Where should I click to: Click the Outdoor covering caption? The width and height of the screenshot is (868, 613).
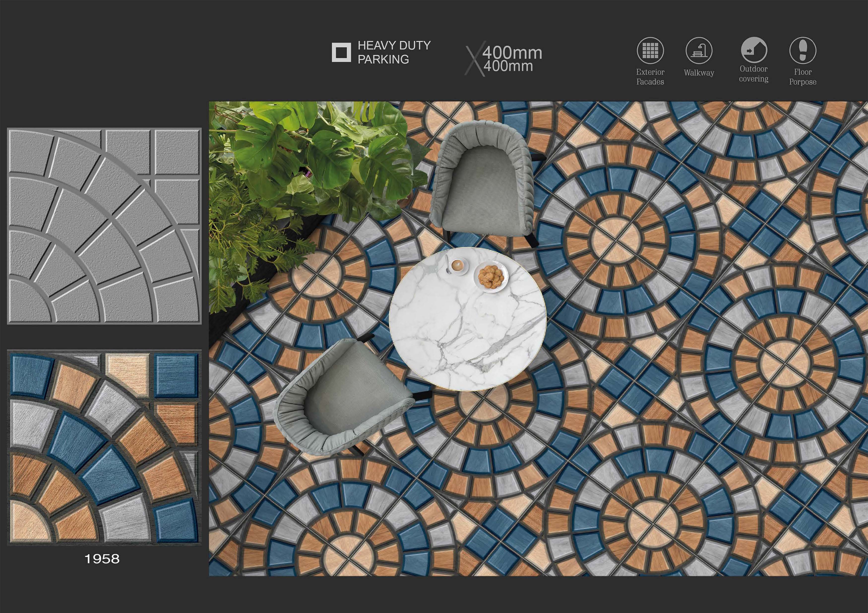(x=754, y=74)
